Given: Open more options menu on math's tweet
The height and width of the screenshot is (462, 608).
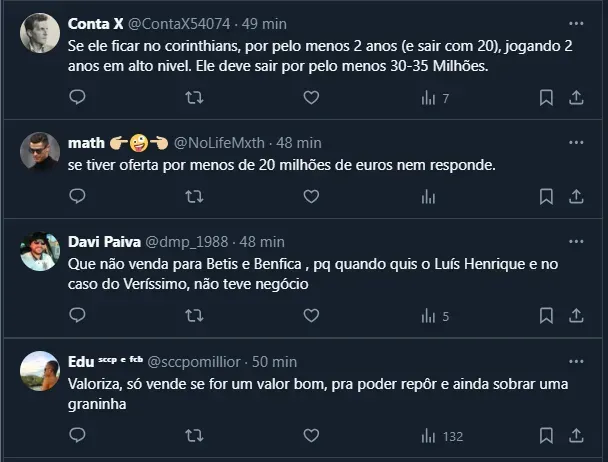Looking at the screenshot, I should tap(576, 141).
